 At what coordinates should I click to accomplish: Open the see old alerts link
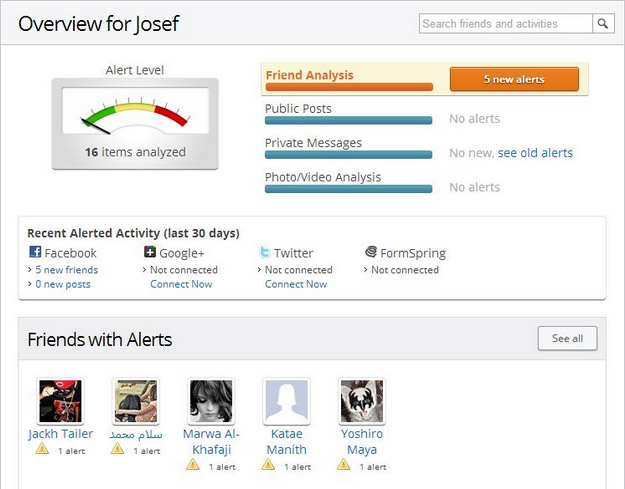pyautogui.click(x=535, y=153)
